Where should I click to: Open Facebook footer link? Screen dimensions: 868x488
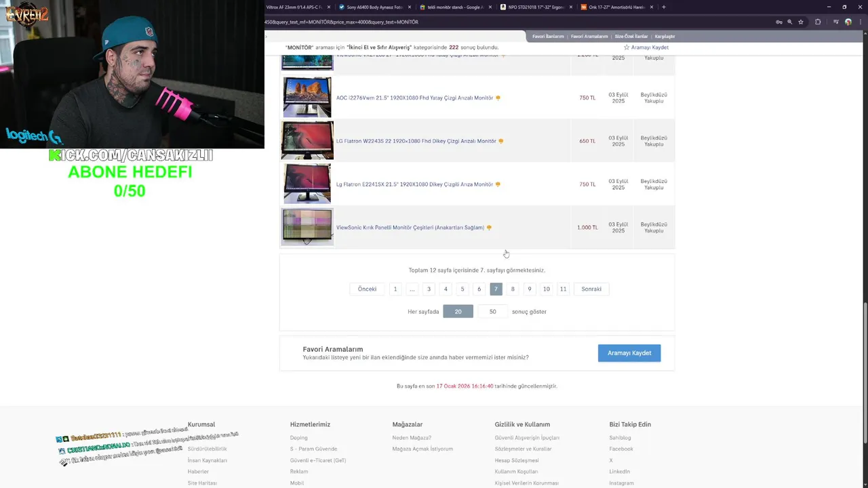[x=621, y=449]
